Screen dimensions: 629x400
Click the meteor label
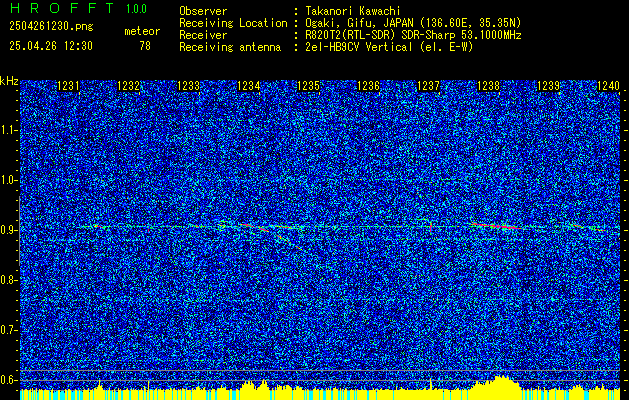pyautogui.click(x=142, y=32)
